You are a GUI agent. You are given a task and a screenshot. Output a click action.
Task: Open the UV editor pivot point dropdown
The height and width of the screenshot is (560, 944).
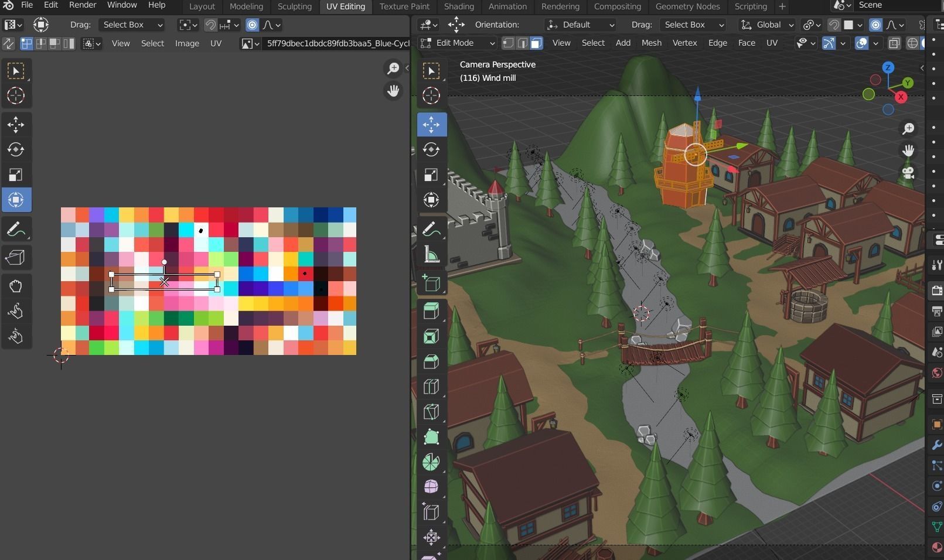click(188, 25)
